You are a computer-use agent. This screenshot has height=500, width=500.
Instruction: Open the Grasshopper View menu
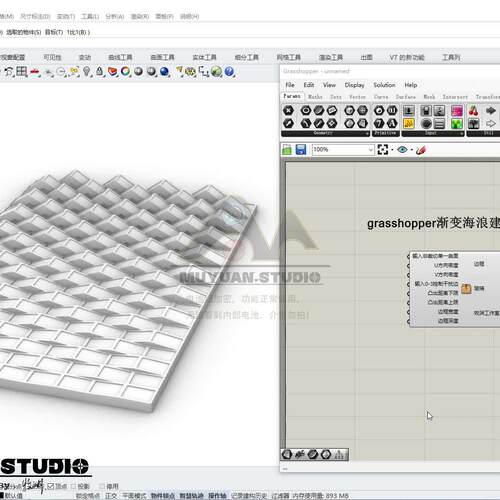tap(329, 85)
